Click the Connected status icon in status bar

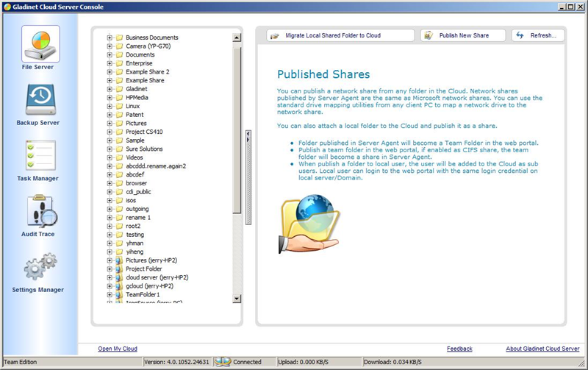pyautogui.click(x=226, y=362)
